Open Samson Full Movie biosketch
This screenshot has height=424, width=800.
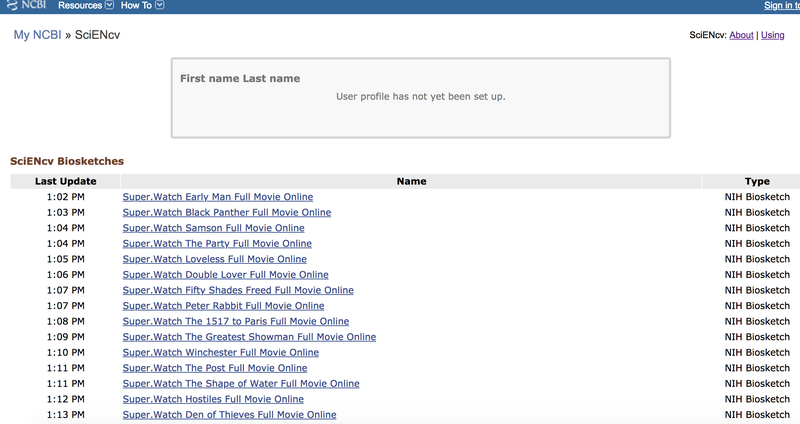[213, 228]
